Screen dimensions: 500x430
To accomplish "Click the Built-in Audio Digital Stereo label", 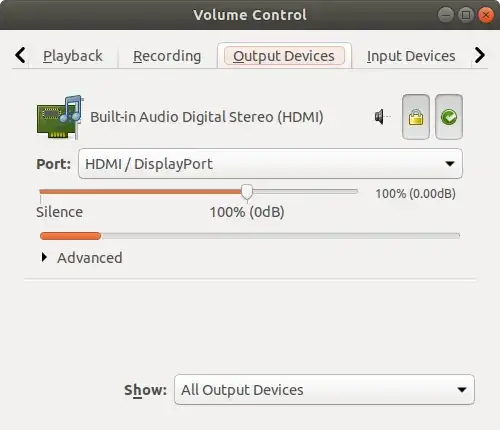I will pos(207,117).
